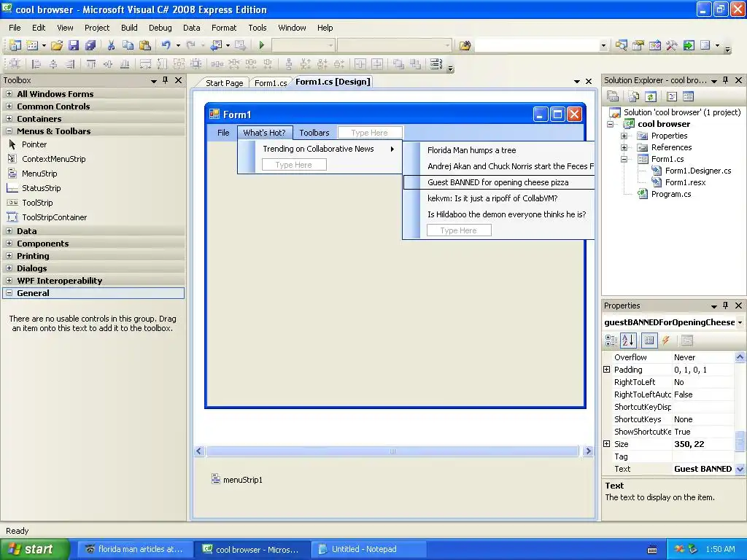The width and height of the screenshot is (747, 560).
Task: Expand Properties node in Solution Explorer
Action: pos(624,136)
